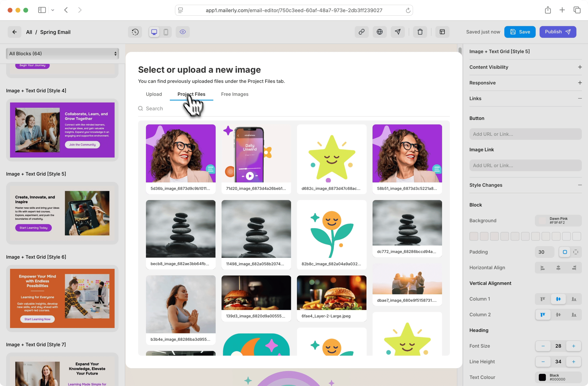Increase Heading line height
The height and width of the screenshot is (386, 588).
(573, 362)
